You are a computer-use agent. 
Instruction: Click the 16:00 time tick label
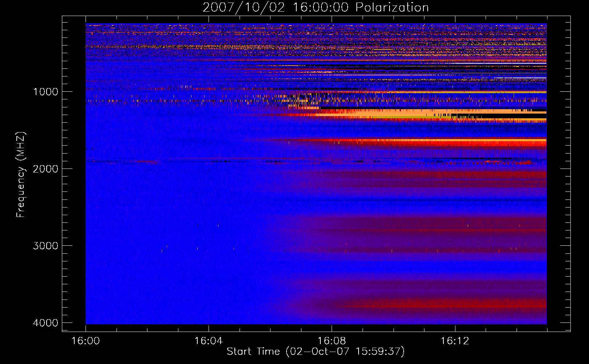[x=86, y=341]
